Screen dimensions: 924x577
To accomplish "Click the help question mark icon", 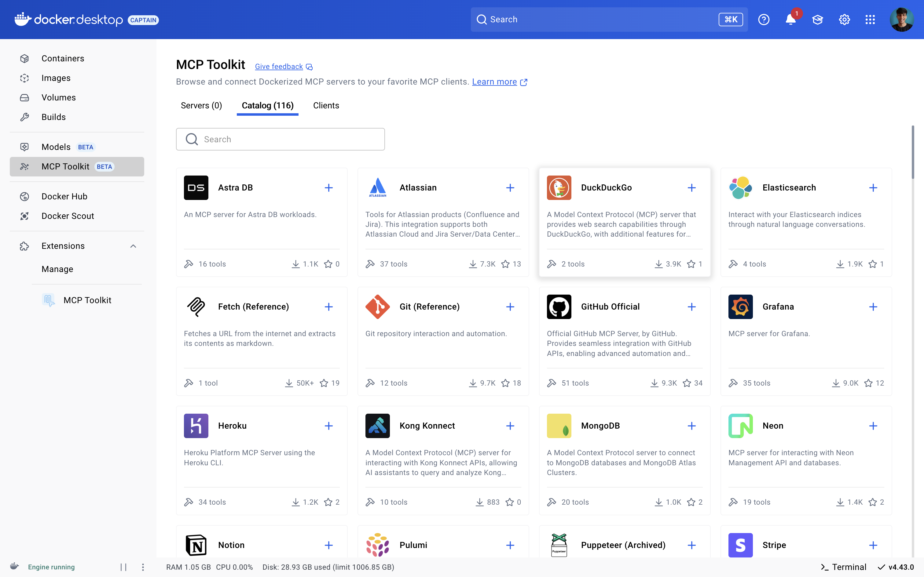I will point(764,20).
